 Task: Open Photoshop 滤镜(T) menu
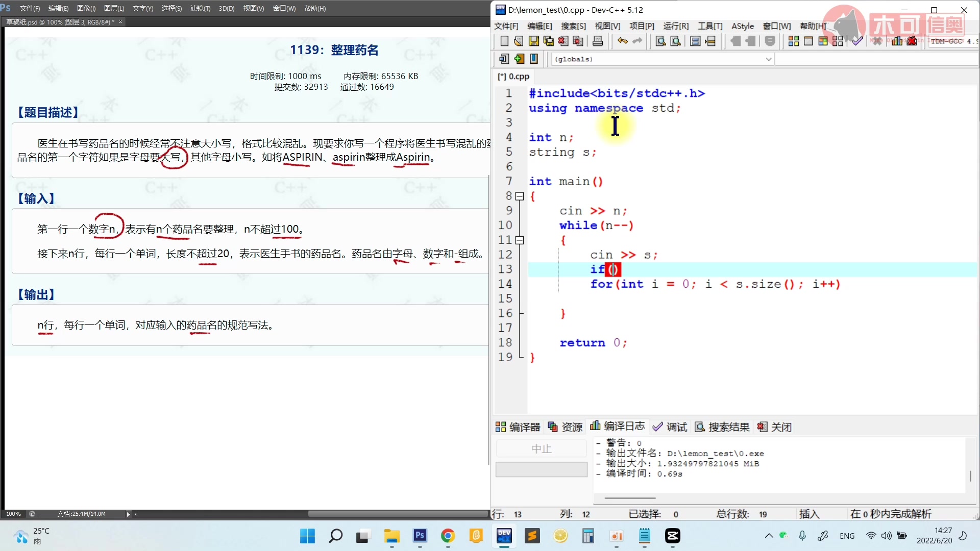click(200, 9)
